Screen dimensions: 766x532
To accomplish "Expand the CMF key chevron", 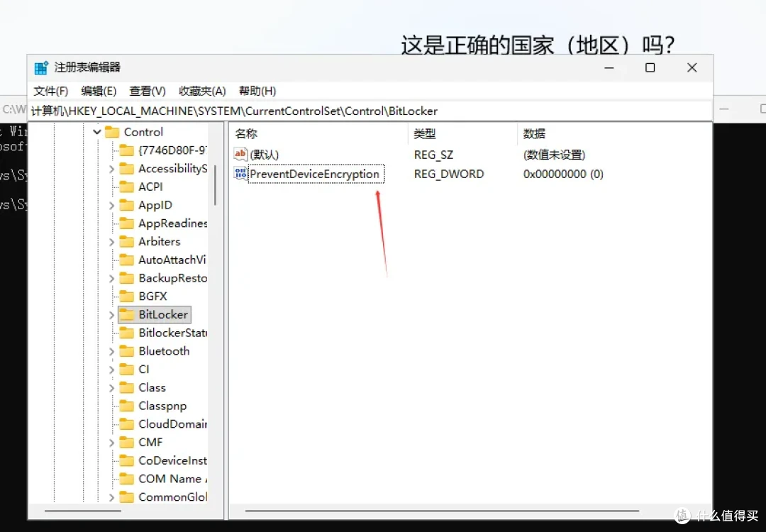I will (x=111, y=443).
